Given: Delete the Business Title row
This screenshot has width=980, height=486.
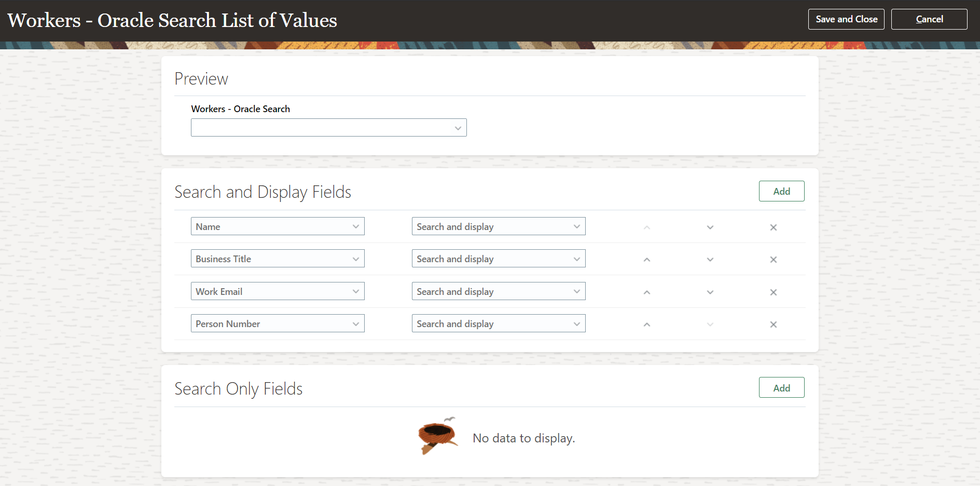Looking at the screenshot, I should pyautogui.click(x=773, y=260).
